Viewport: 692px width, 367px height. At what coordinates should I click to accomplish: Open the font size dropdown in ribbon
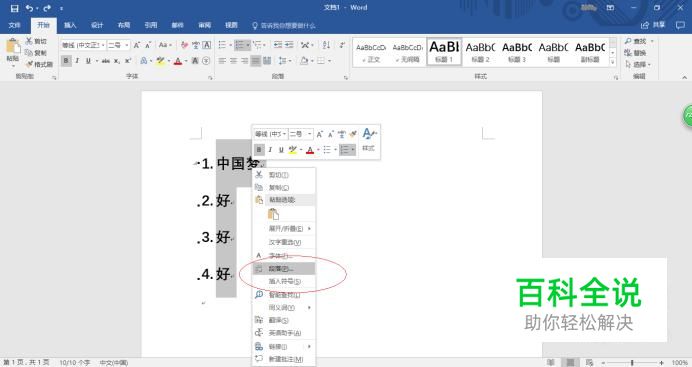tap(127, 45)
